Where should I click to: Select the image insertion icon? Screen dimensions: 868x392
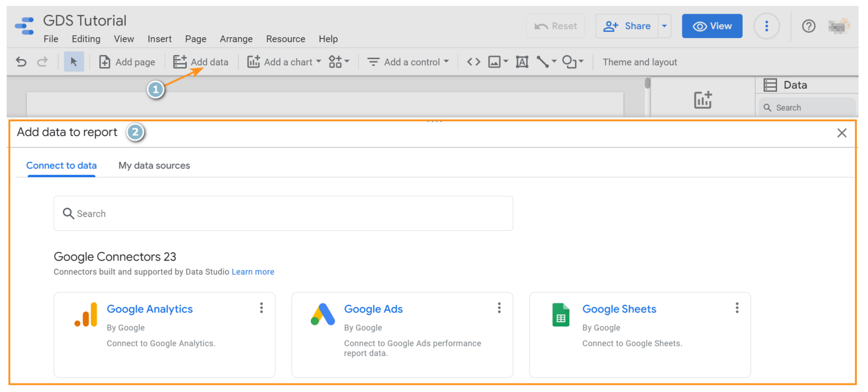coord(494,62)
